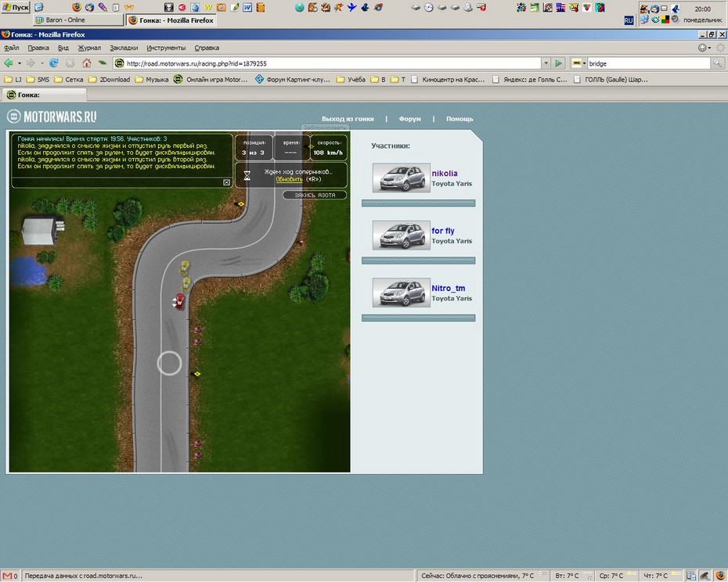Open the Файл menu
The height and width of the screenshot is (582, 728).
point(12,48)
